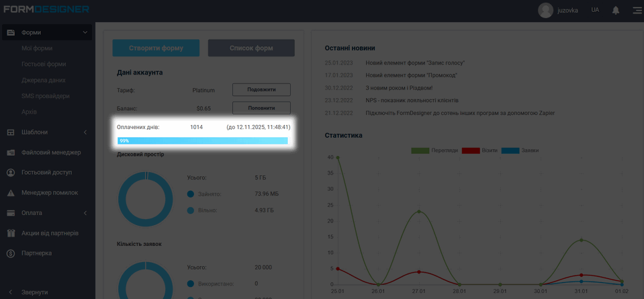The height and width of the screenshot is (299, 644).
Task: Click the notification bell icon
Action: tap(615, 10)
